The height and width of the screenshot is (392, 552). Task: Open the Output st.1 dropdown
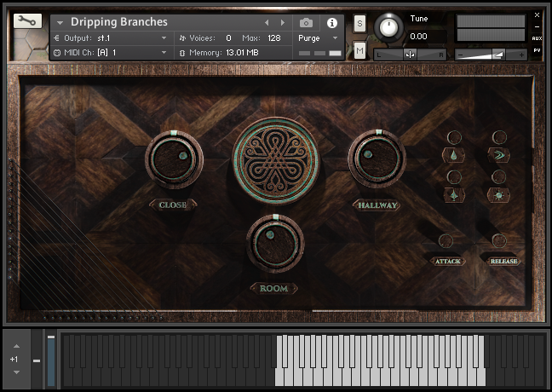point(164,37)
